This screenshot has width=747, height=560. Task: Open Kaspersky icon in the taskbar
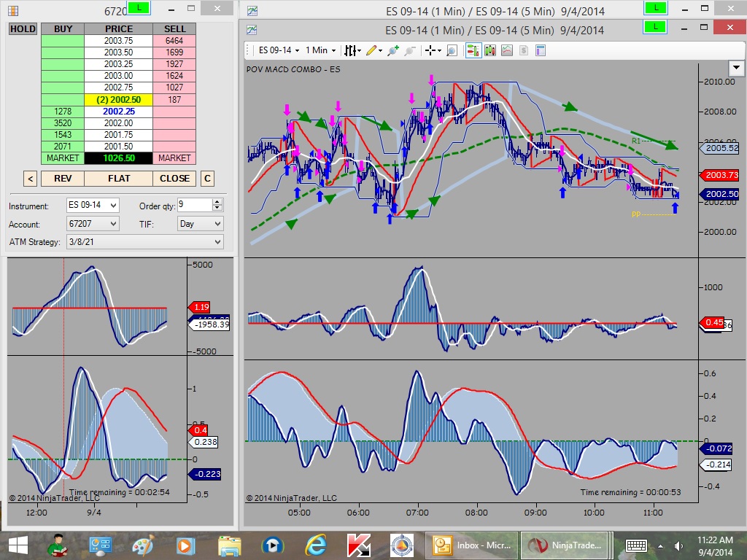359,545
